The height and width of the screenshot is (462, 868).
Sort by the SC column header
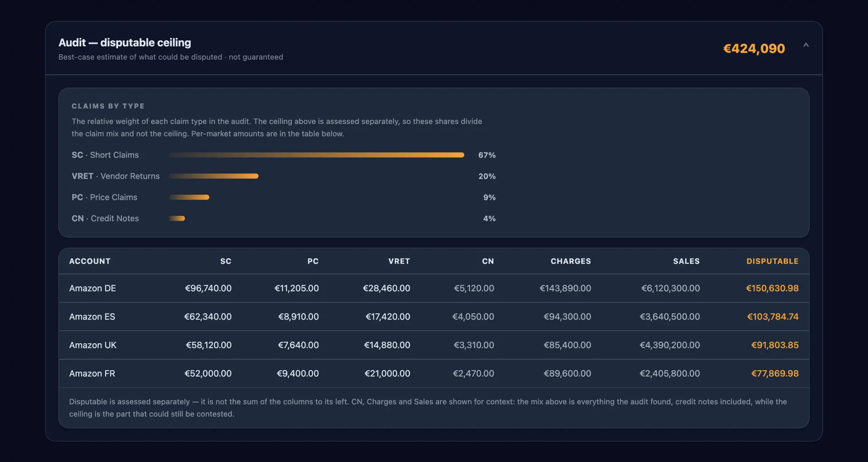coord(226,261)
